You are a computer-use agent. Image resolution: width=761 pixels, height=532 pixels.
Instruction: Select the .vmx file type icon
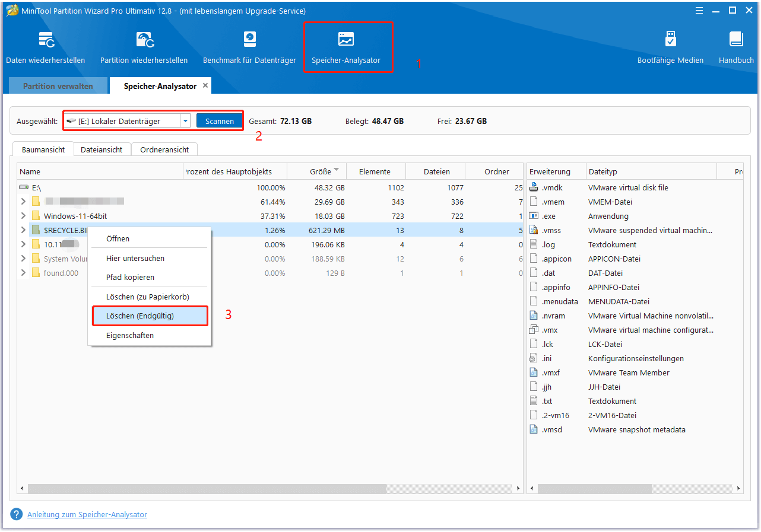(534, 330)
